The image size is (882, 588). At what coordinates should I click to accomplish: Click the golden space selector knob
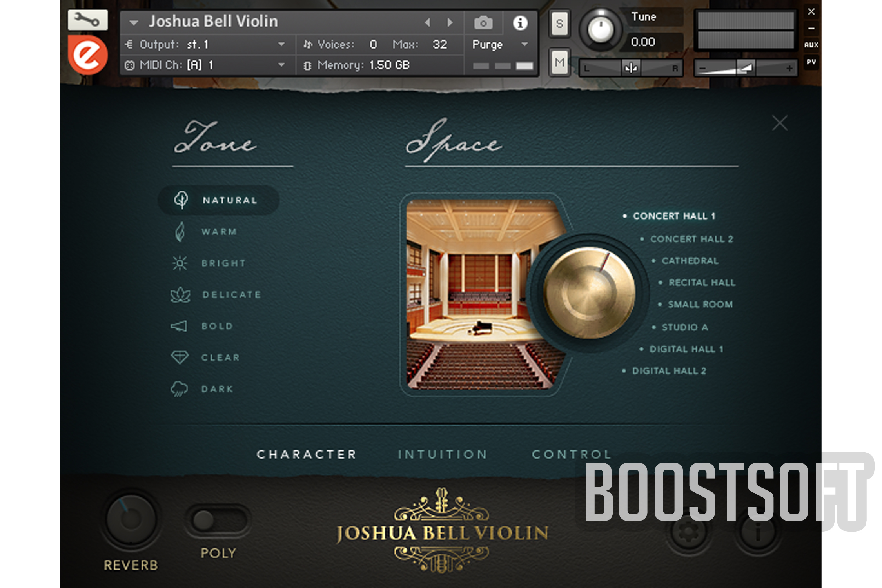coord(589,293)
